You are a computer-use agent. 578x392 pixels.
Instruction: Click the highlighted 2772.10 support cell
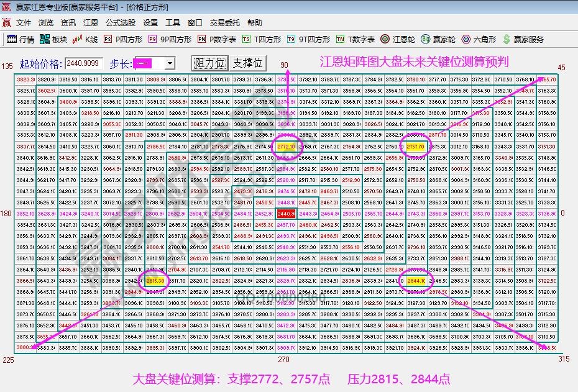point(286,147)
